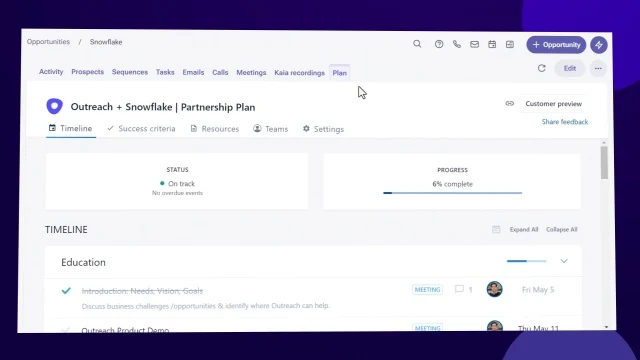Click the scrollbar up arrow
This screenshot has height=360, width=640.
click(x=604, y=143)
